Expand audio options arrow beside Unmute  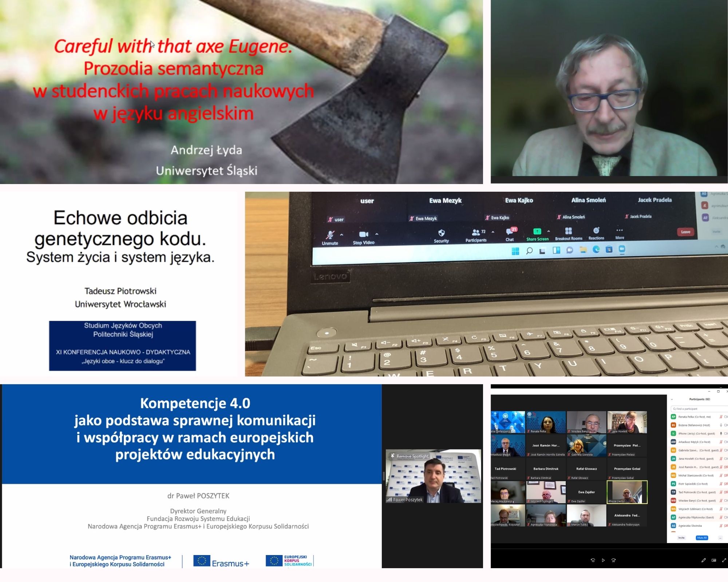(341, 235)
